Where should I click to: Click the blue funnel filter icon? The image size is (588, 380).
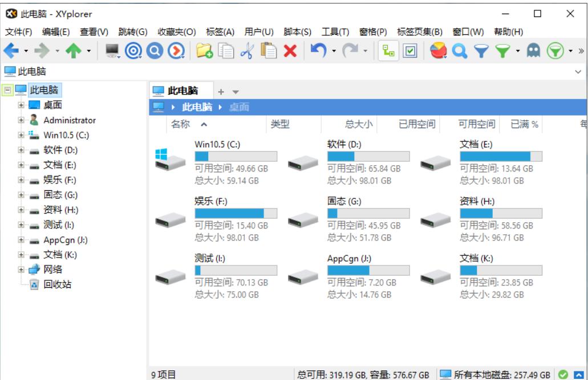(x=481, y=51)
